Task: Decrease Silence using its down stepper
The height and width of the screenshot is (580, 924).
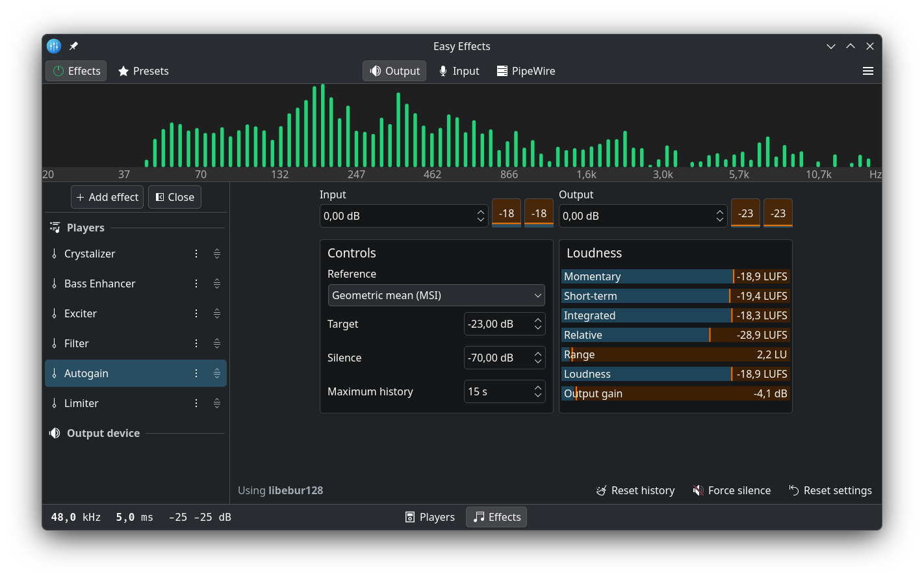Action: (537, 362)
